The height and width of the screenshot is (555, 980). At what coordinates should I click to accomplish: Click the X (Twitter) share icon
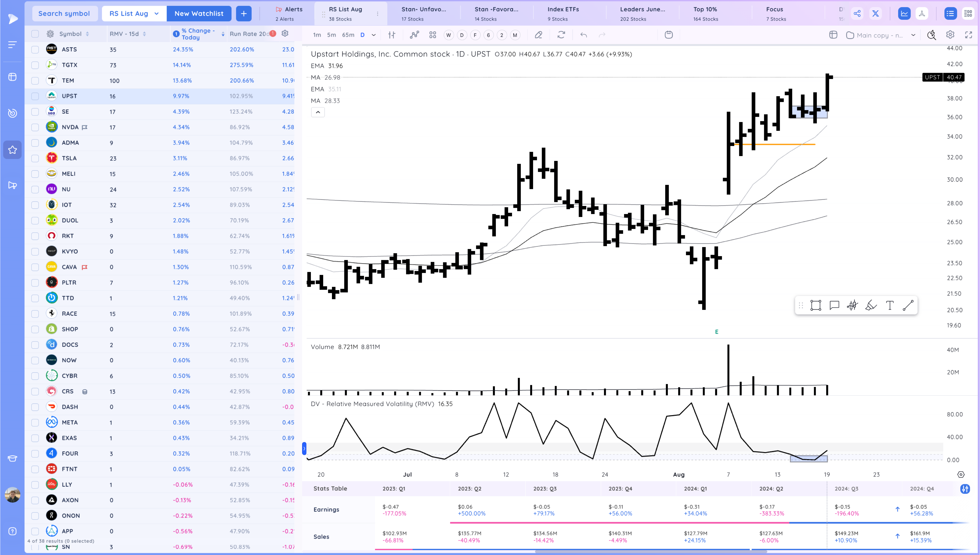tap(876, 13)
